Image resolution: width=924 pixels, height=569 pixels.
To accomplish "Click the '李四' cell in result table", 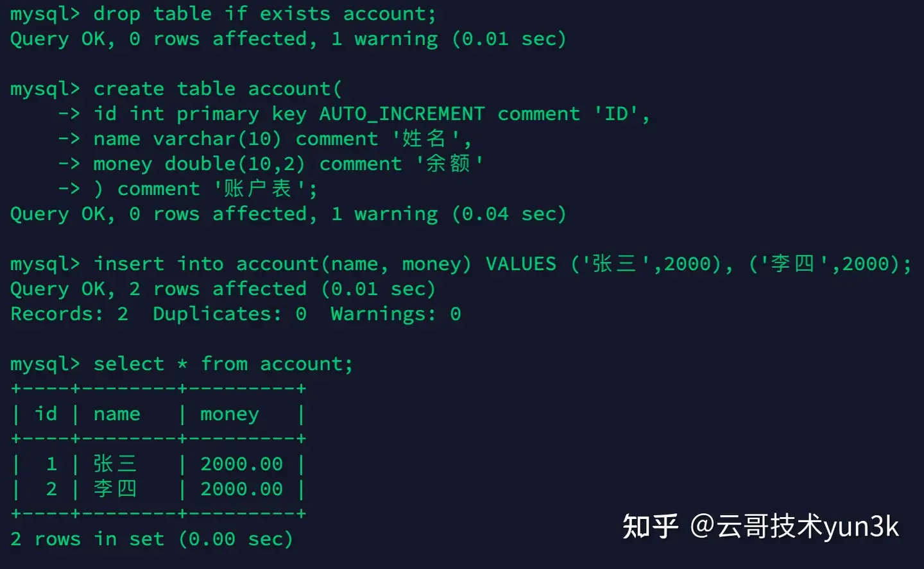I will 115,489.
